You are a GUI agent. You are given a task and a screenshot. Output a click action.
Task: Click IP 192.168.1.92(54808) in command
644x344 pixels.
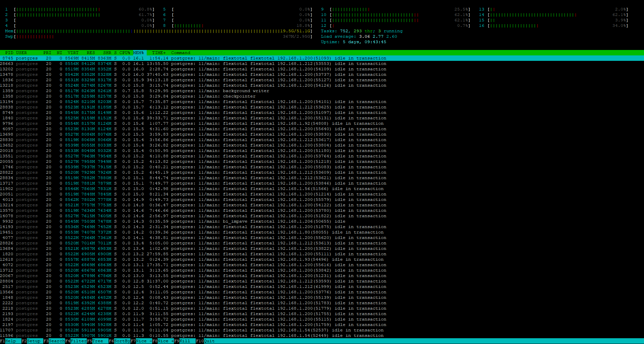pyautogui.click(x=303, y=123)
